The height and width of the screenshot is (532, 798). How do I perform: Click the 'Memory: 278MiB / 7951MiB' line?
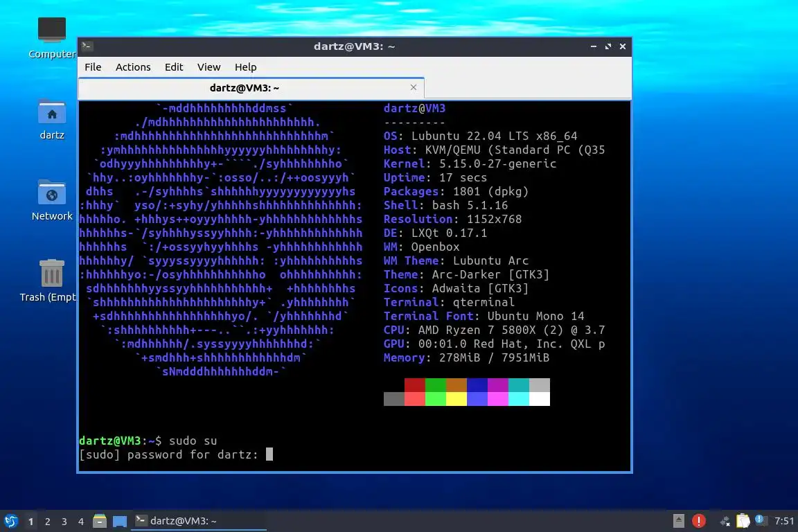tap(467, 357)
